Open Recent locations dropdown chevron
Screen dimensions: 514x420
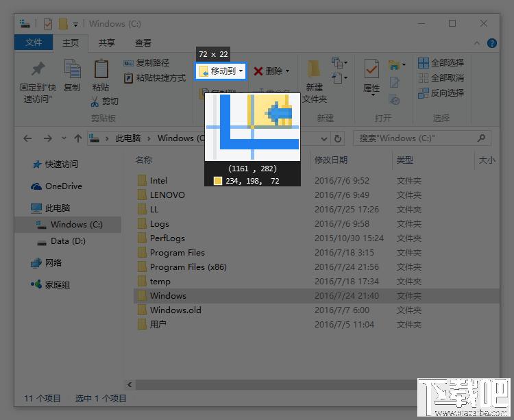pos(64,138)
